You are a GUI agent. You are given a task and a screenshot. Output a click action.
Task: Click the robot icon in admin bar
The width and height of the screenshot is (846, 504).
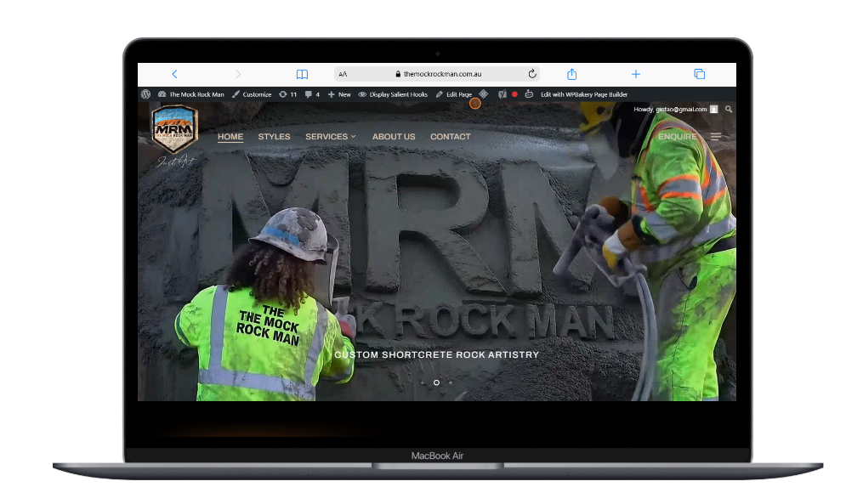pyautogui.click(x=530, y=93)
